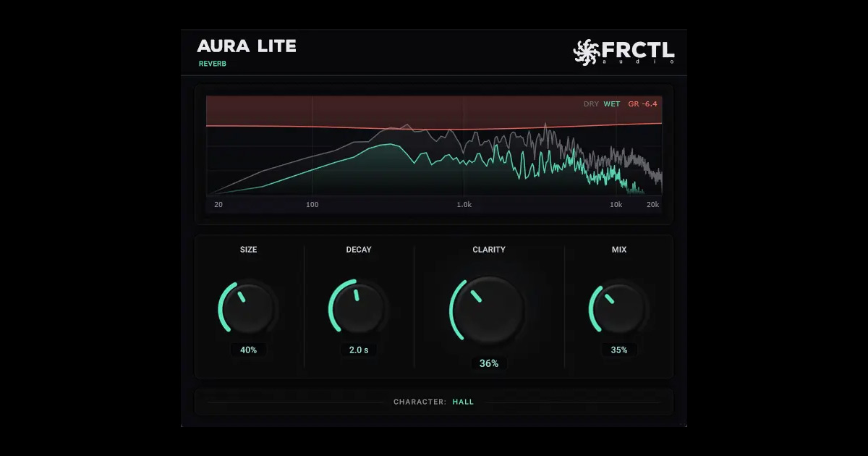Click the 1.0k frequency axis label
This screenshot has height=456, width=868.
[x=464, y=205]
